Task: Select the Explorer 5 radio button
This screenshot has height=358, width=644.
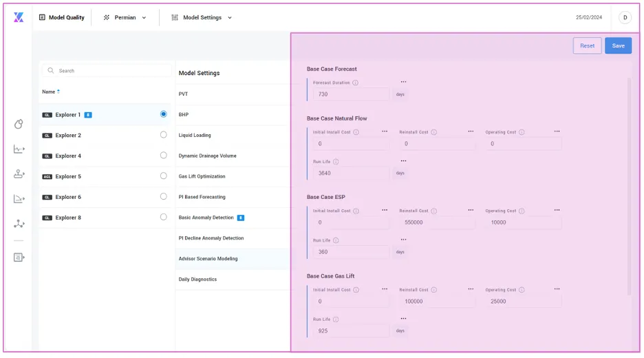Action: (164, 176)
